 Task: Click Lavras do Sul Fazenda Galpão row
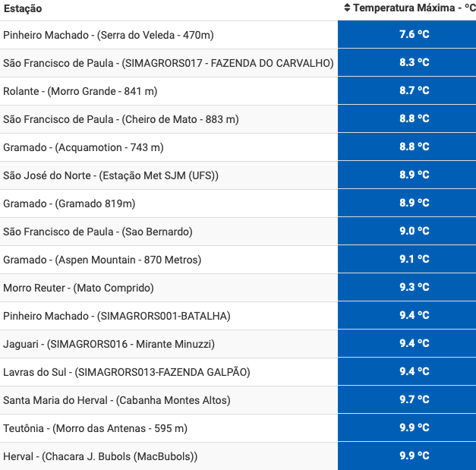126,372
